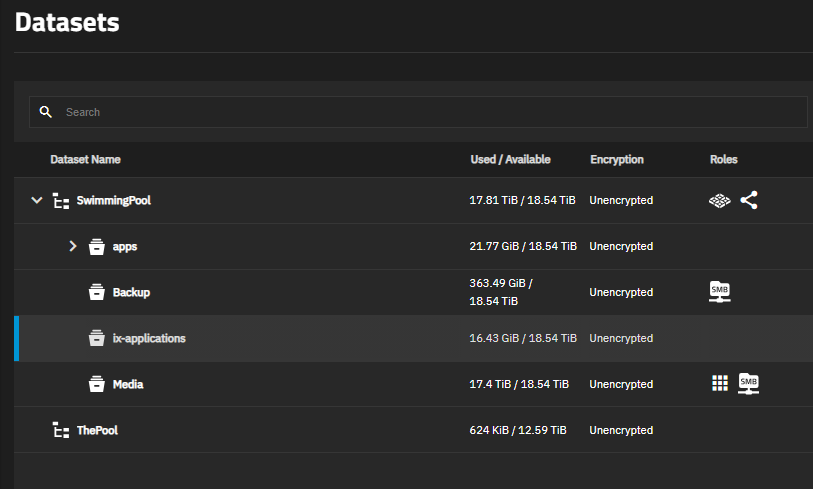This screenshot has width=813, height=489.
Task: Select the Media dataset row
Action: click(413, 384)
